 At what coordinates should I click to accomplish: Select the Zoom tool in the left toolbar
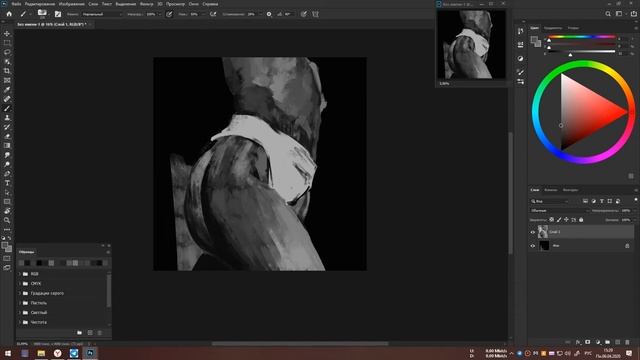tap(7, 220)
